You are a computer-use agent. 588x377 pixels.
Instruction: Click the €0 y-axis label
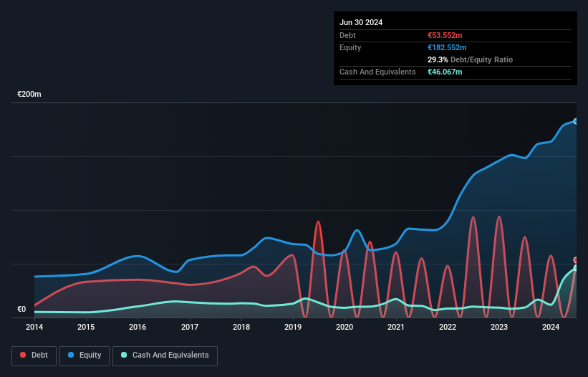point(21,309)
